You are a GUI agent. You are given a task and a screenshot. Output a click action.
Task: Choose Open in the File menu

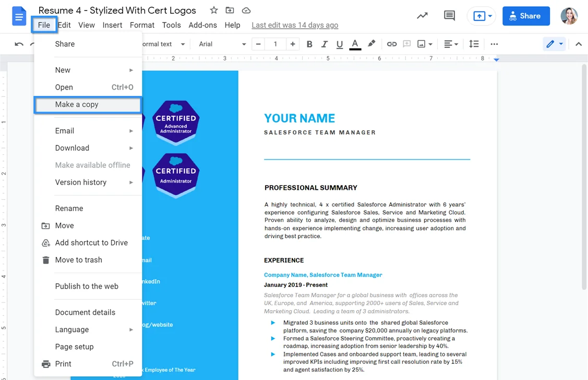(x=88, y=88)
